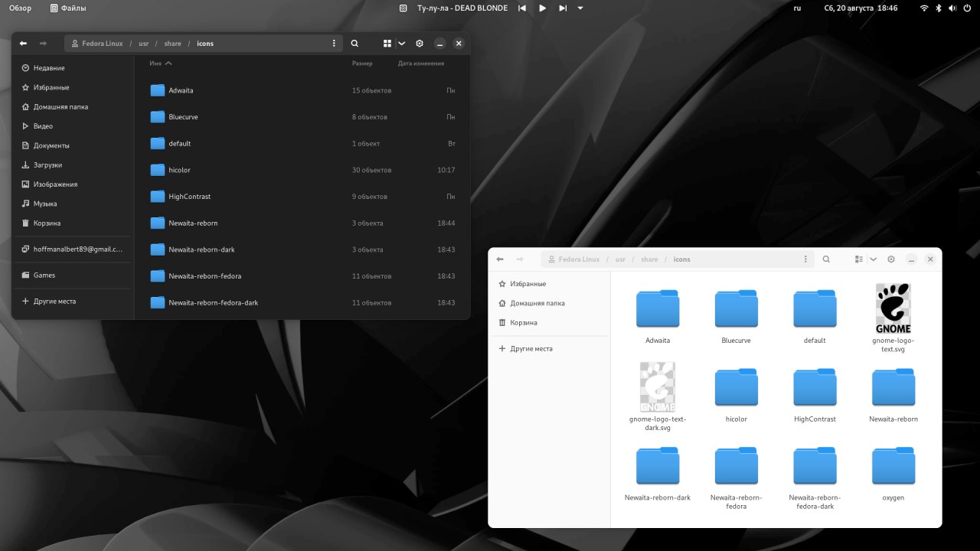Select Adwaita row in dark list view

tap(302, 90)
